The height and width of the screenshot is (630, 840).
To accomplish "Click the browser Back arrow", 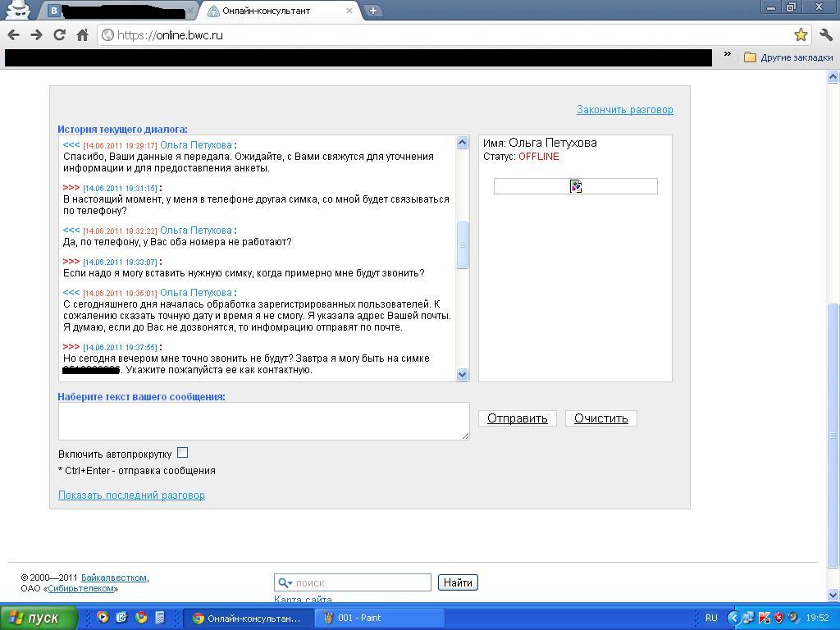I will coord(13,34).
